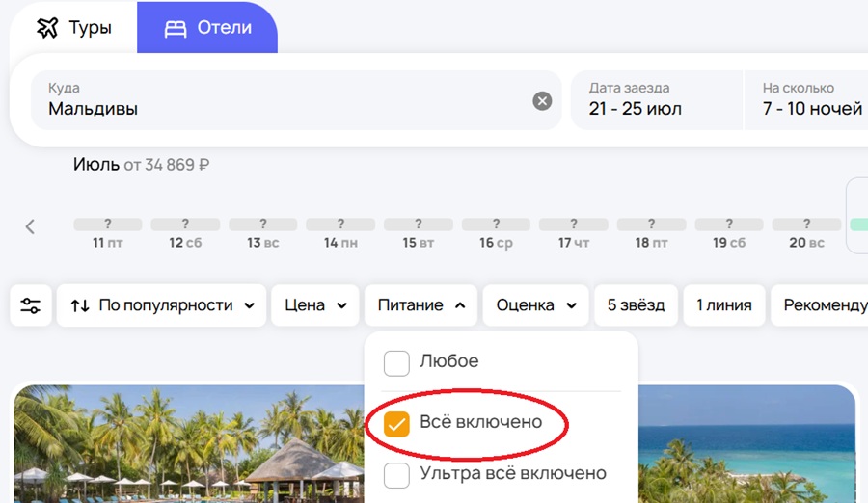This screenshot has width=868, height=503.
Task: Pick the date 11 пт
Action: (107, 233)
